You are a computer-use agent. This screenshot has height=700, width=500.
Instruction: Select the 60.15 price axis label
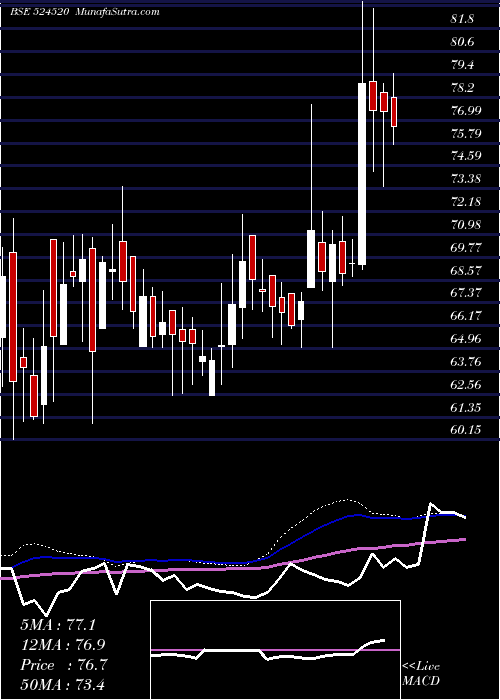pos(466,430)
